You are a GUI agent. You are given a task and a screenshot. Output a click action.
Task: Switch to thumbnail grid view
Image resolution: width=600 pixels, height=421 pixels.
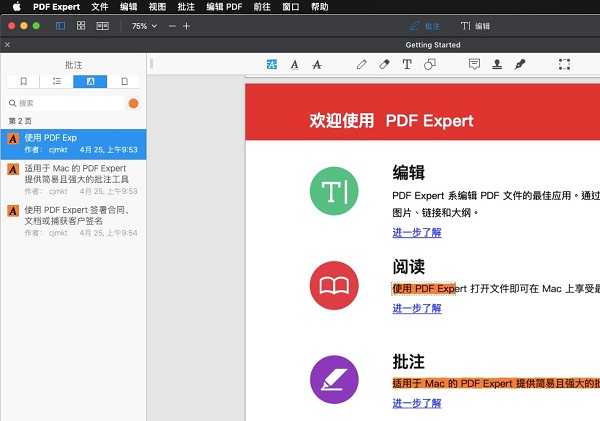click(81, 26)
